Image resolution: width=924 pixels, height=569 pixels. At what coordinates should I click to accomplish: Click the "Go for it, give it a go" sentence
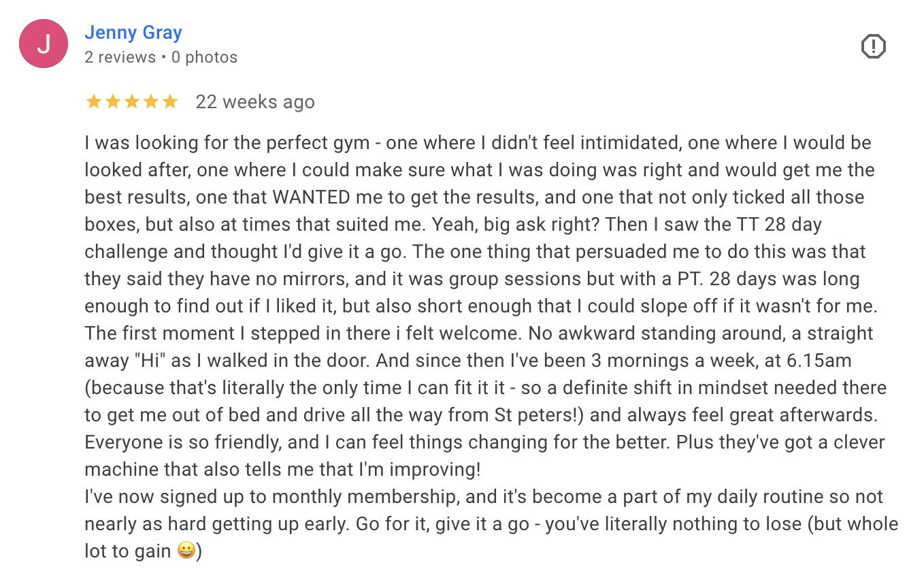510,524
